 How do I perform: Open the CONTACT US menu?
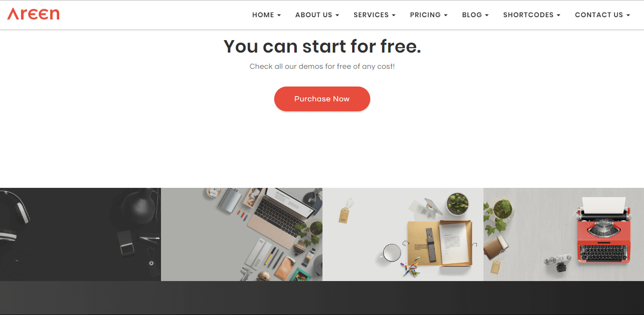602,15
